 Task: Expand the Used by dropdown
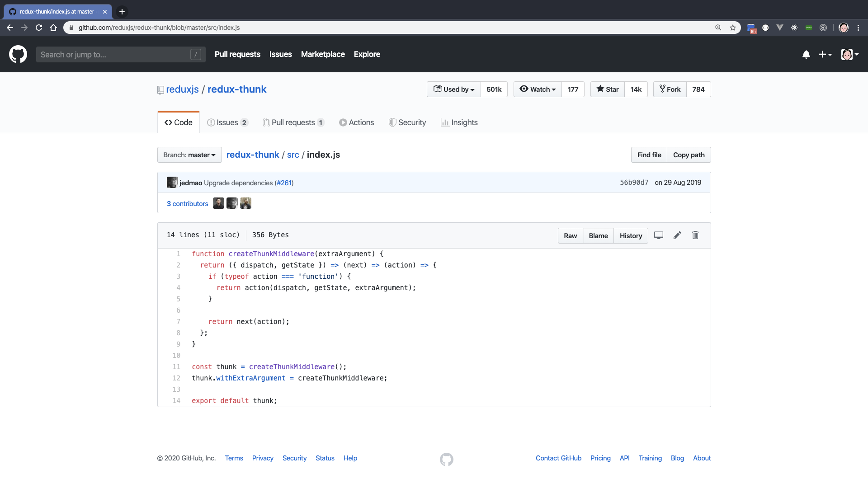[454, 89]
